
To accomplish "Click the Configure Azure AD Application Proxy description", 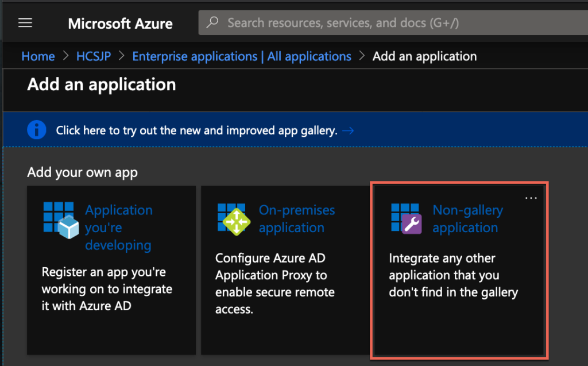I will tap(275, 283).
